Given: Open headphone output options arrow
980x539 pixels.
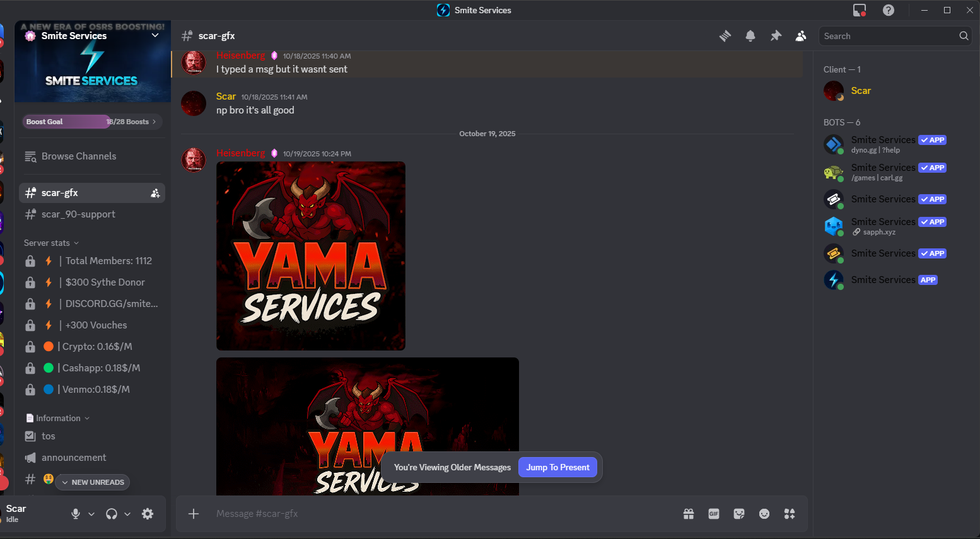Looking at the screenshot, I should point(127,514).
